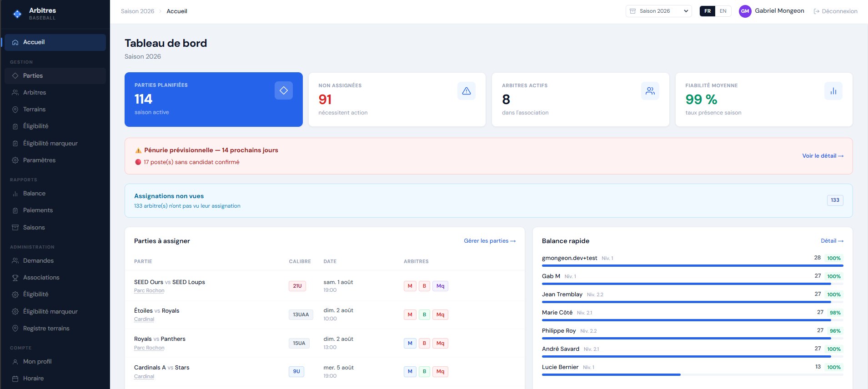Click Parc Rochon link under SEED Ours game
868x389 pixels.
(x=149, y=291)
